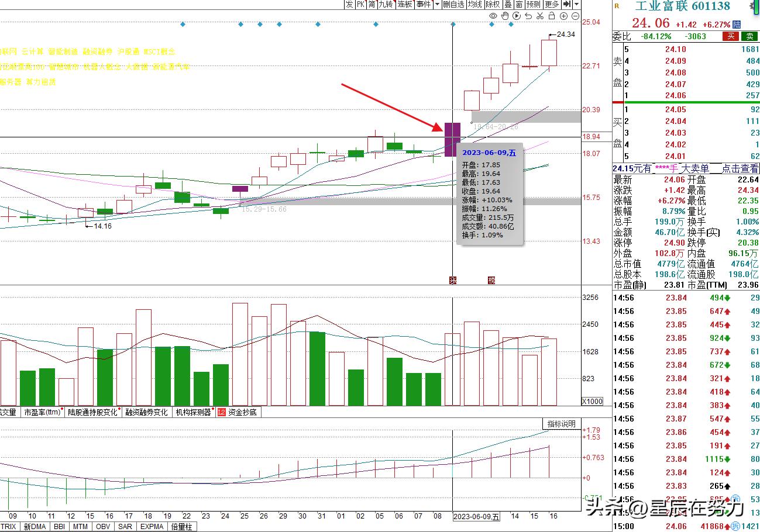Click the X1000 volume unit label

point(592,402)
